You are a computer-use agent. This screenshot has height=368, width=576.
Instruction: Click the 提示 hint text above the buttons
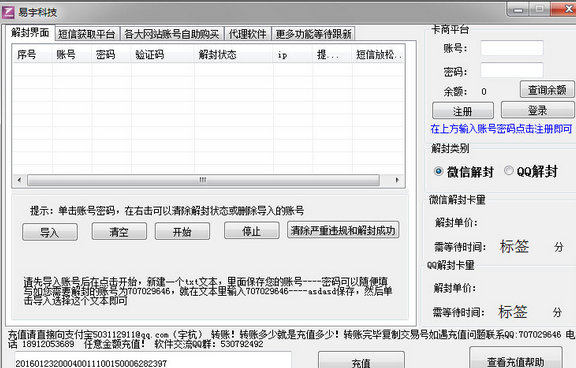[x=167, y=211]
